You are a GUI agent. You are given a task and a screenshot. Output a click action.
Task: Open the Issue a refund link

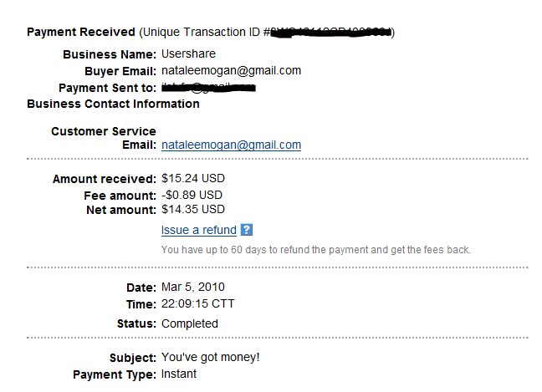[x=198, y=230]
